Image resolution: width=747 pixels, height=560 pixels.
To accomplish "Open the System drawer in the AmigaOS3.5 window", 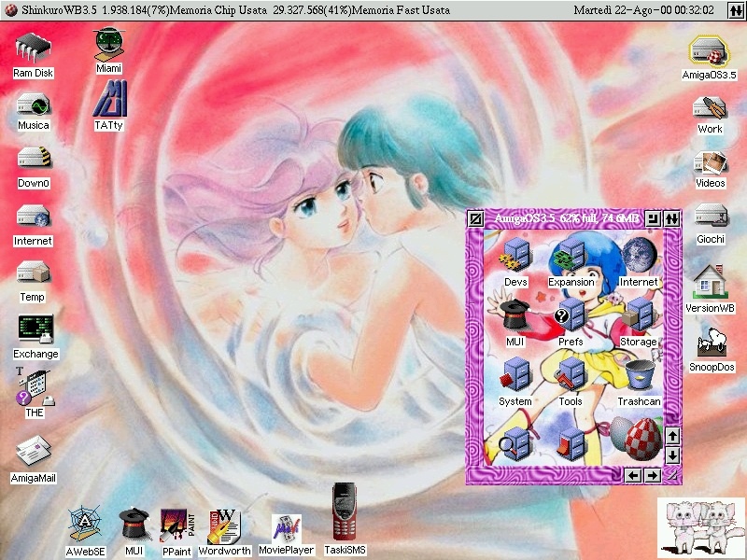I will (514, 374).
